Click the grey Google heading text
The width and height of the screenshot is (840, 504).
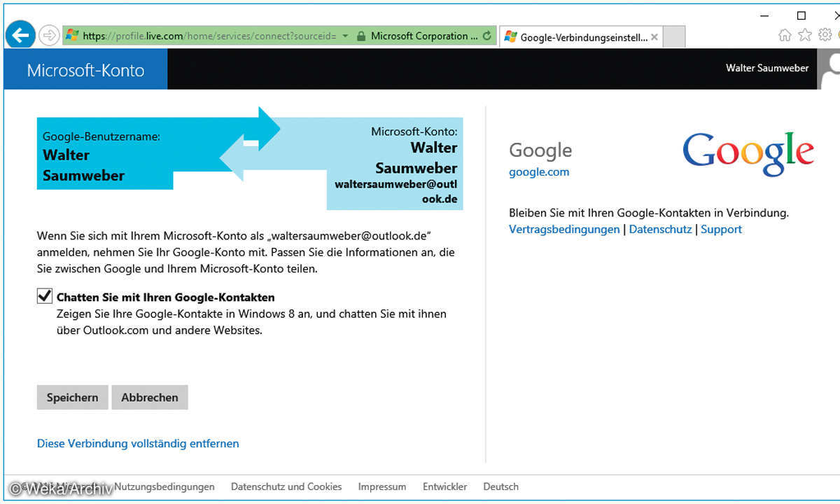pos(540,150)
